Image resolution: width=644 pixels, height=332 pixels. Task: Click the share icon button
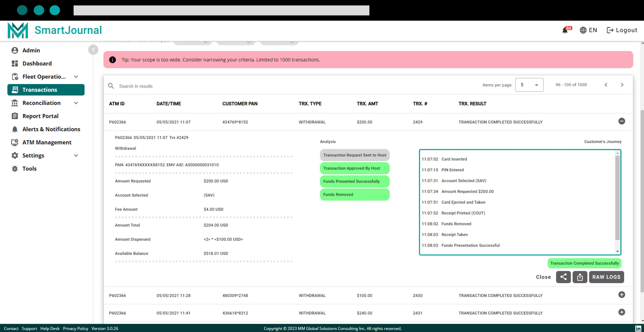pyautogui.click(x=563, y=277)
